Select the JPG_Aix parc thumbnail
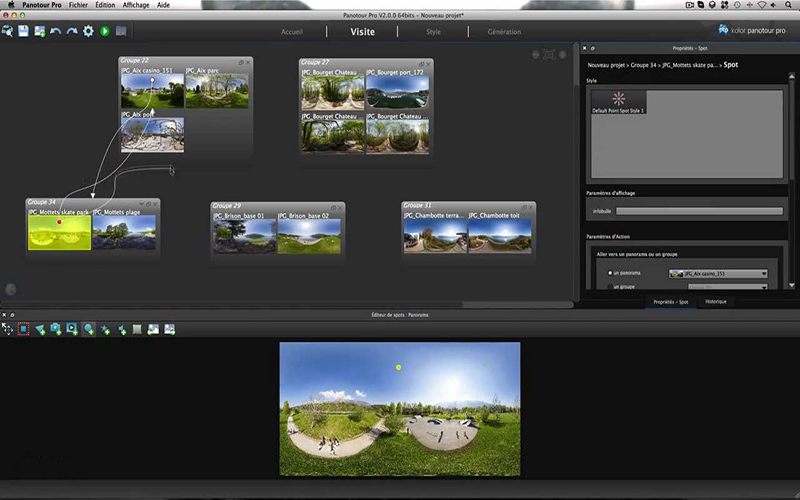The height and width of the screenshot is (500, 800). tap(217, 90)
